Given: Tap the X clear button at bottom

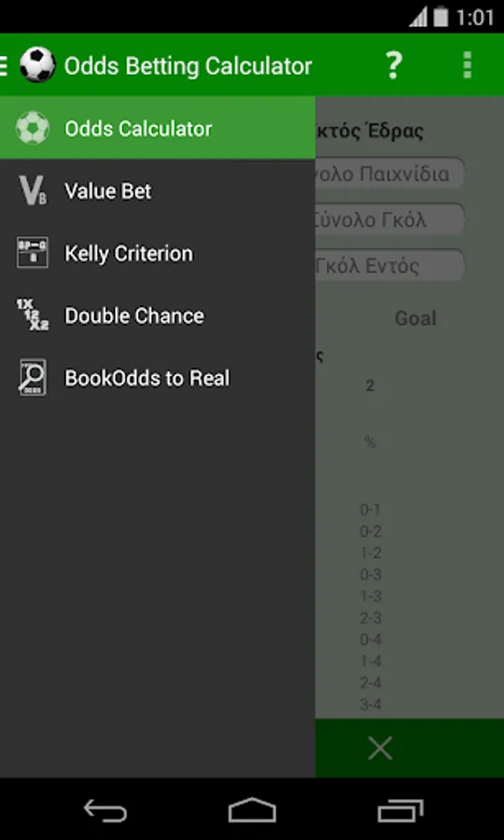Looking at the screenshot, I should click(x=380, y=748).
